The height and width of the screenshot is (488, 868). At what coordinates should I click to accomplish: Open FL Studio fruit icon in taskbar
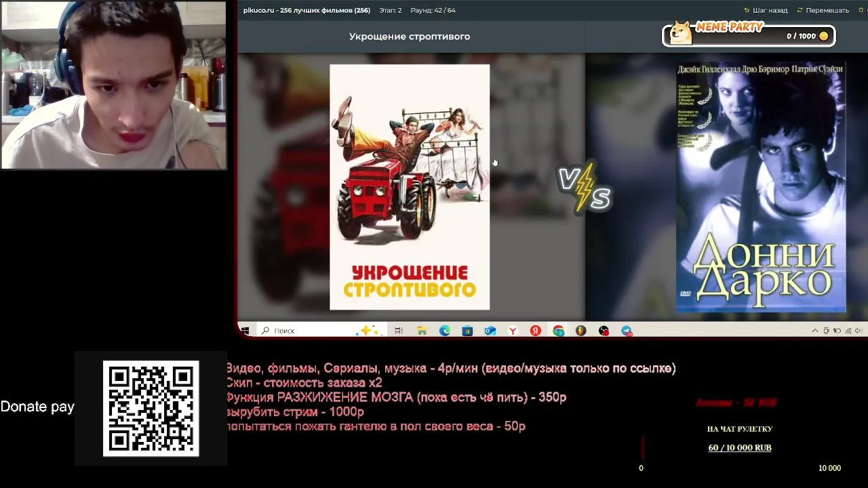pyautogui.click(x=581, y=331)
